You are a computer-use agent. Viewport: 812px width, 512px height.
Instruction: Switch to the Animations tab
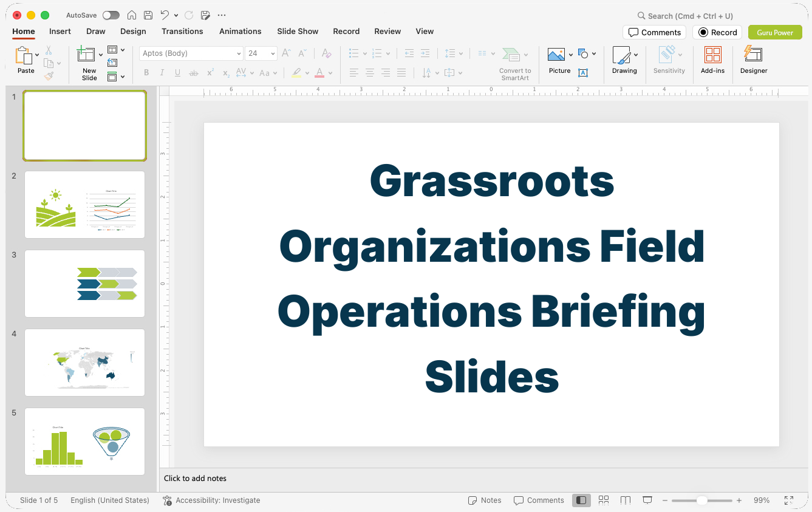tap(241, 32)
